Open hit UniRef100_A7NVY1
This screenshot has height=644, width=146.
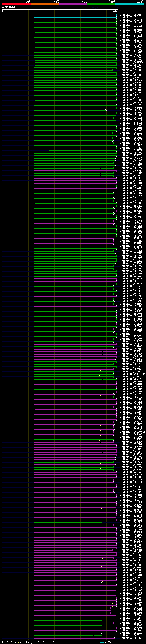(131, 72)
